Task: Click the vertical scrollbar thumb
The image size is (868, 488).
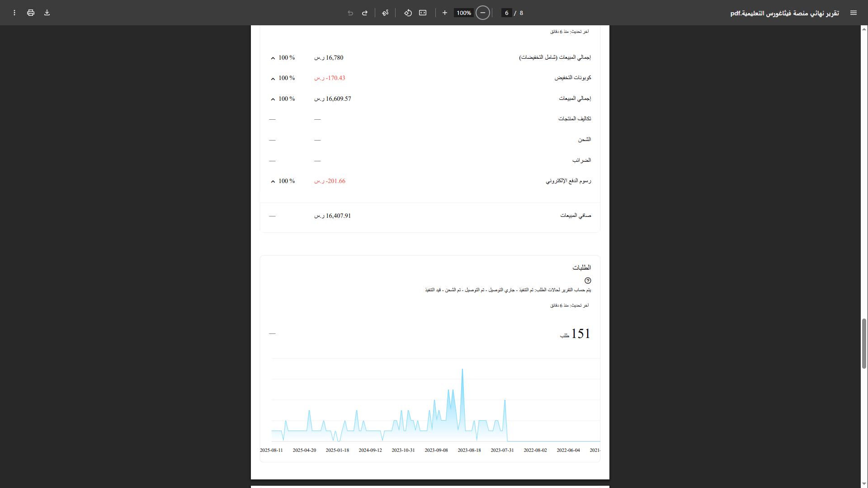Action: 864,343
